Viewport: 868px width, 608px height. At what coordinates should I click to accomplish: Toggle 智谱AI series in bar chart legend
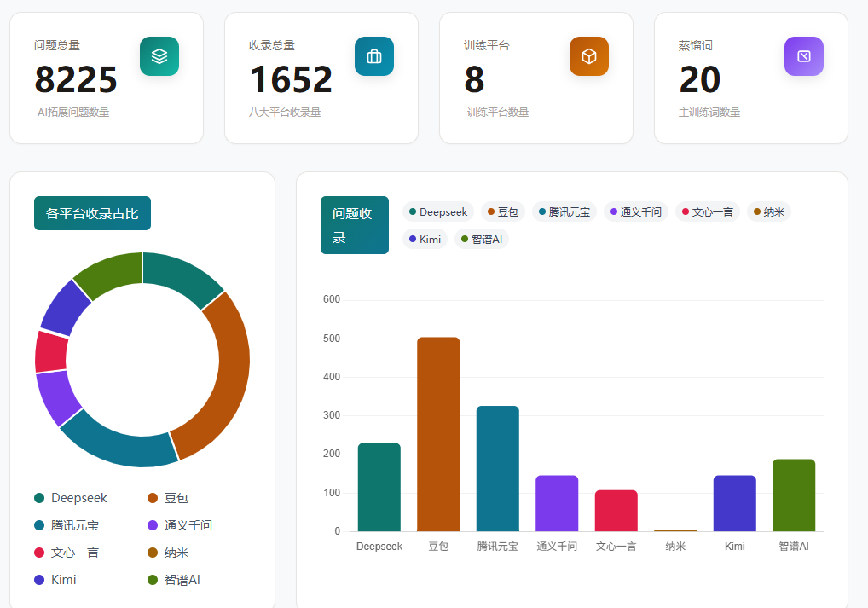click(482, 240)
